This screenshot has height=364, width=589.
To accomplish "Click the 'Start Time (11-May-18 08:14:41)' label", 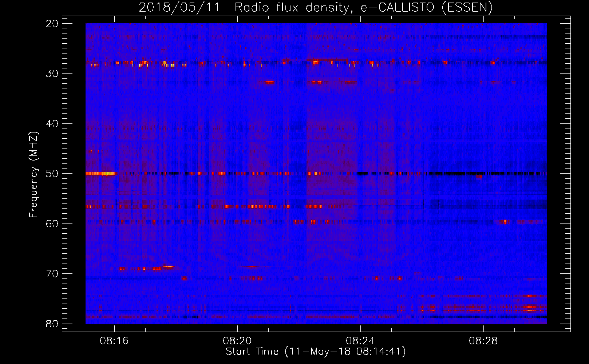I will [316, 352].
